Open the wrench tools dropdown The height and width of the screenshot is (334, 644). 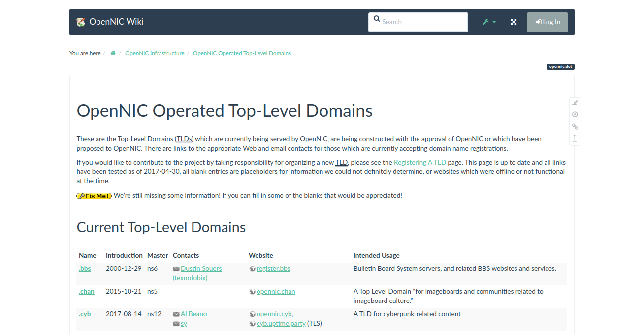coord(489,22)
